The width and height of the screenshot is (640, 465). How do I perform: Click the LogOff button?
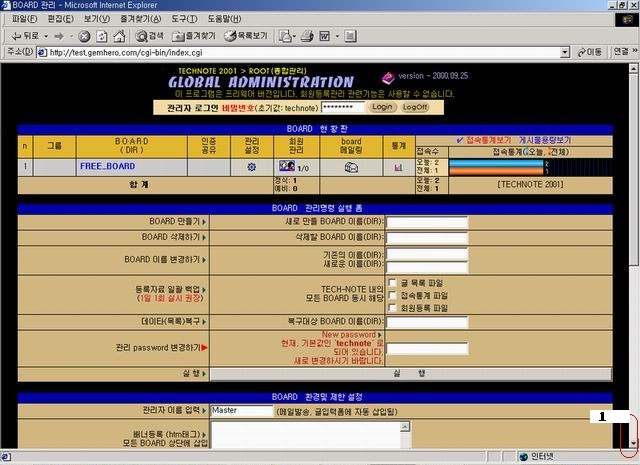(x=415, y=107)
